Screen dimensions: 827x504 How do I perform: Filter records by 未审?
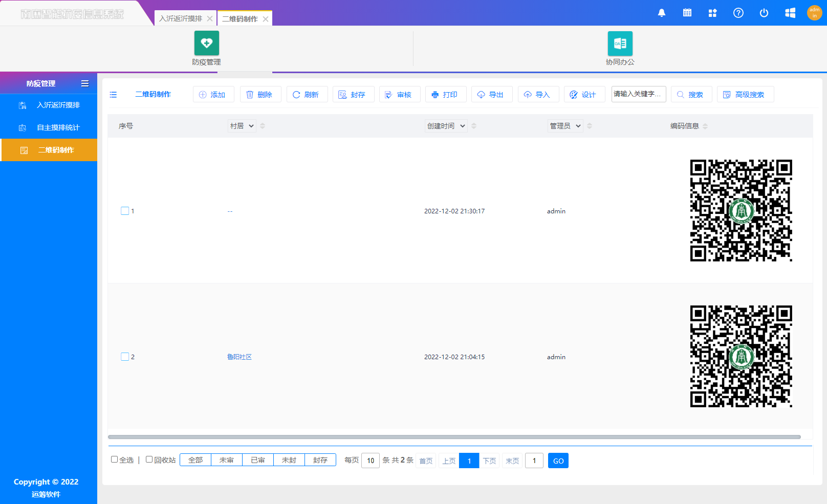pyautogui.click(x=227, y=460)
